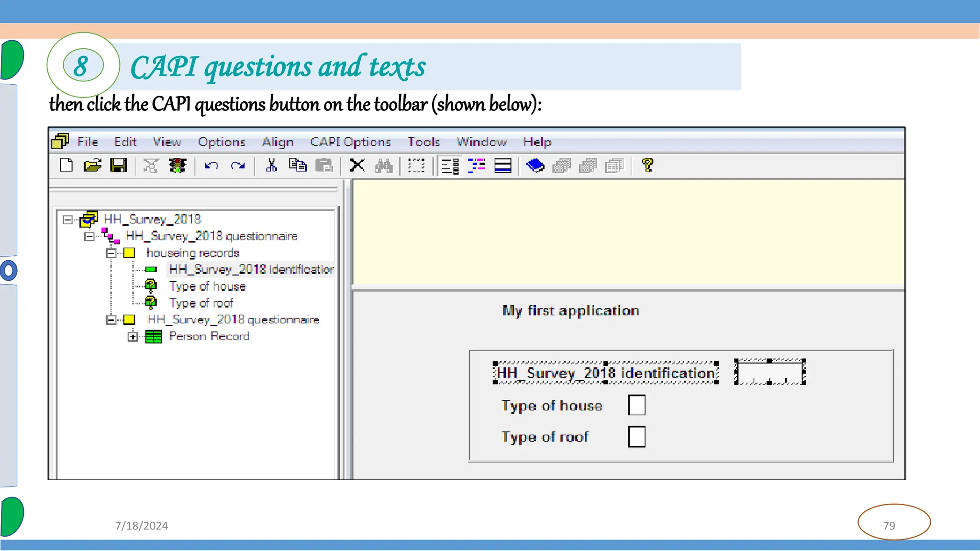The image size is (980, 551).
Task: Click the second grayed stacked-forms icon
Action: click(588, 166)
